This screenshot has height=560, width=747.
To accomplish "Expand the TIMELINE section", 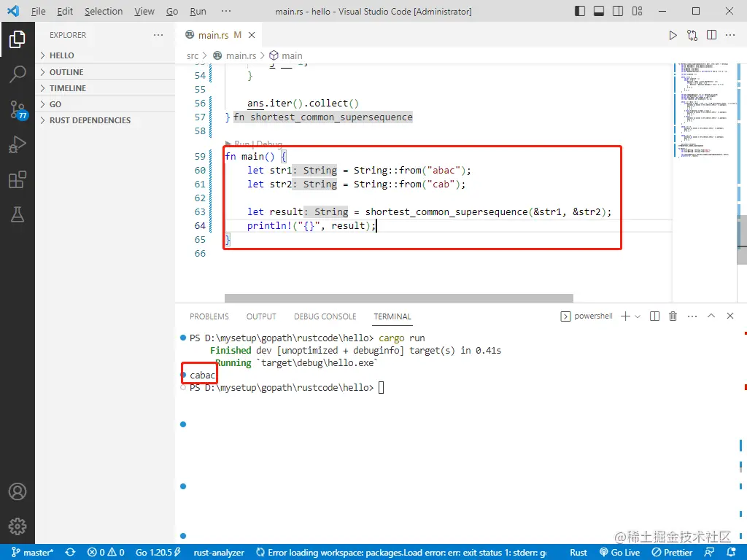I will [x=105, y=88].
